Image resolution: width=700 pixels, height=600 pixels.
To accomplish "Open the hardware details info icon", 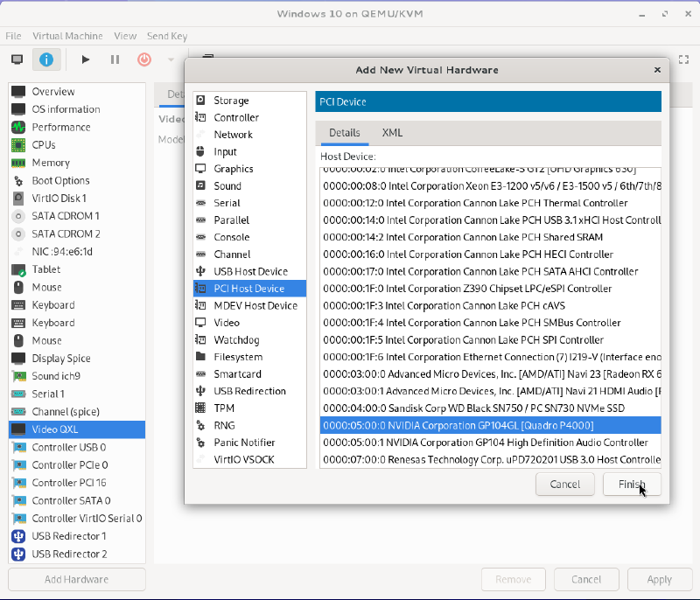I will [x=46, y=59].
